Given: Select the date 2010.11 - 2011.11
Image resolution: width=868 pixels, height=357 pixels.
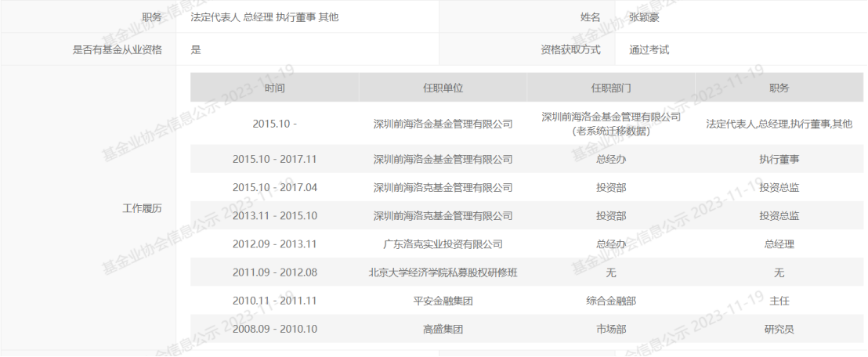Looking at the screenshot, I should (274, 301).
